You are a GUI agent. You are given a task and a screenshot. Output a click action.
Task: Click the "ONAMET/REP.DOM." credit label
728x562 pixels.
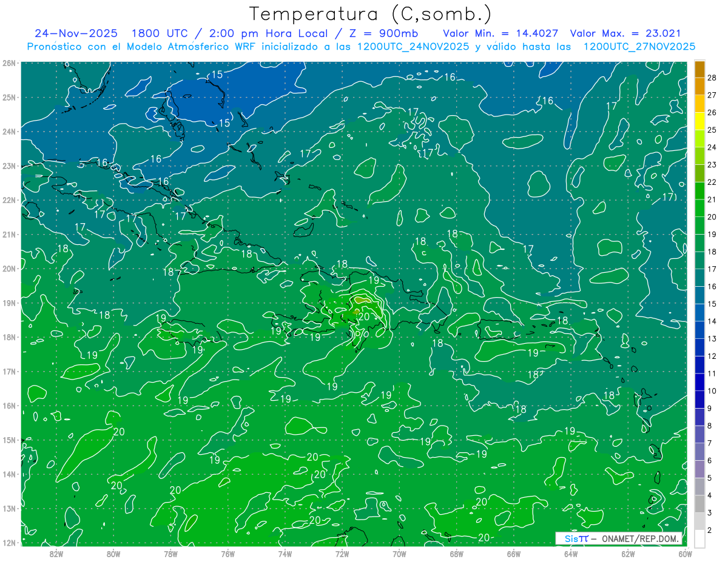click(x=640, y=538)
